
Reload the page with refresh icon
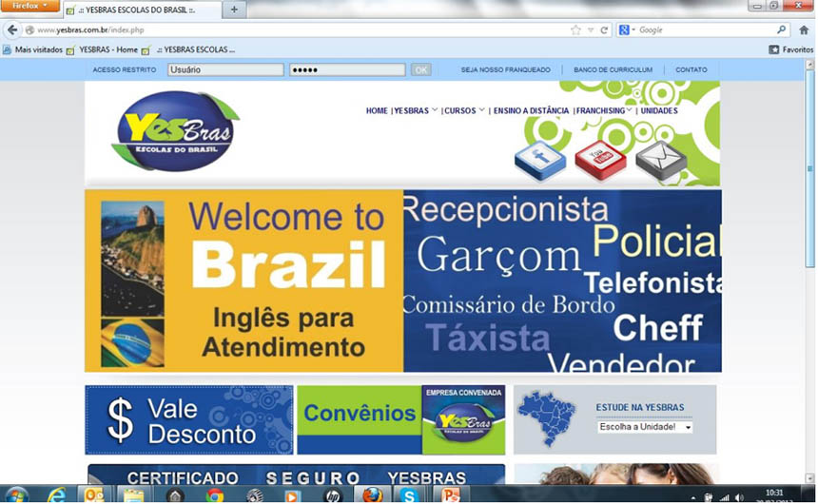click(x=604, y=29)
